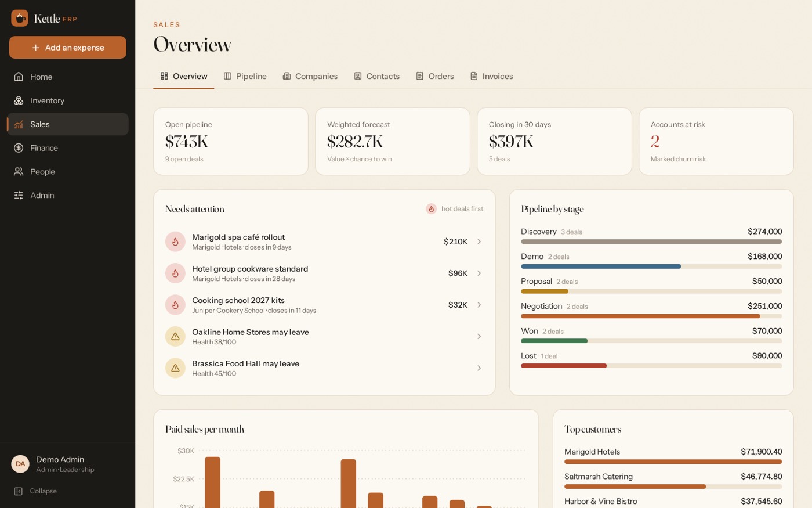Click the hot deals first flame icon

(431, 209)
